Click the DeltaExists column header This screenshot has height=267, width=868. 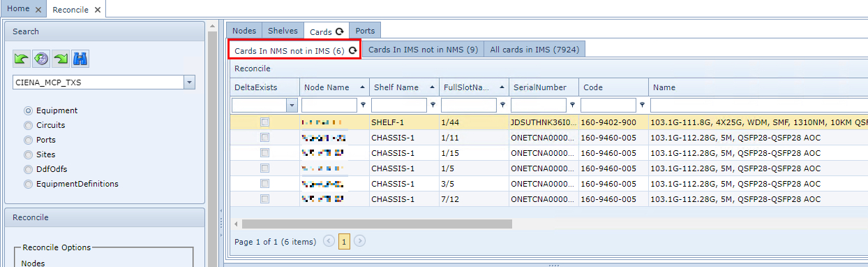click(x=264, y=87)
